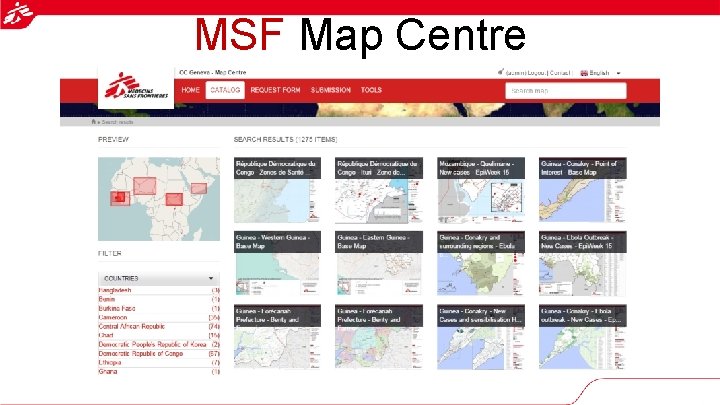Click the Contact link in the header
Image resolution: width=720 pixels, height=405 pixels.
(559, 73)
